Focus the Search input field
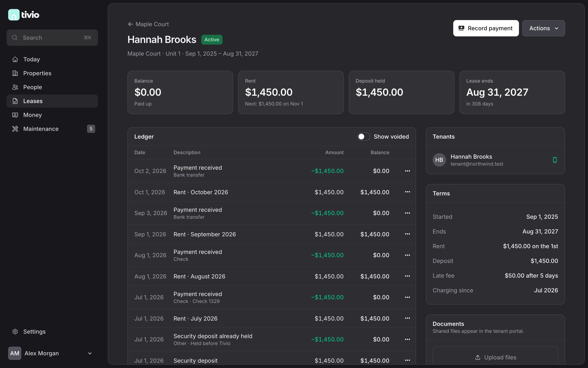This screenshot has width=588, height=368. 52,38
